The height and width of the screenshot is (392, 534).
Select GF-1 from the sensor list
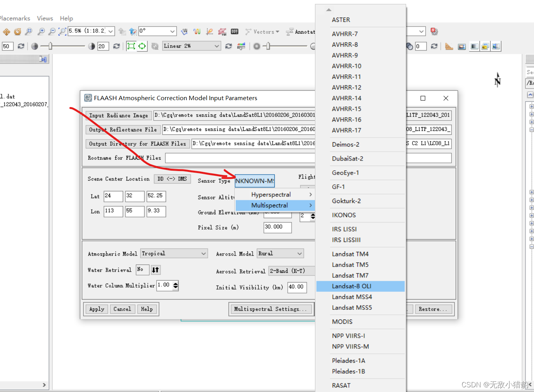coord(361,187)
